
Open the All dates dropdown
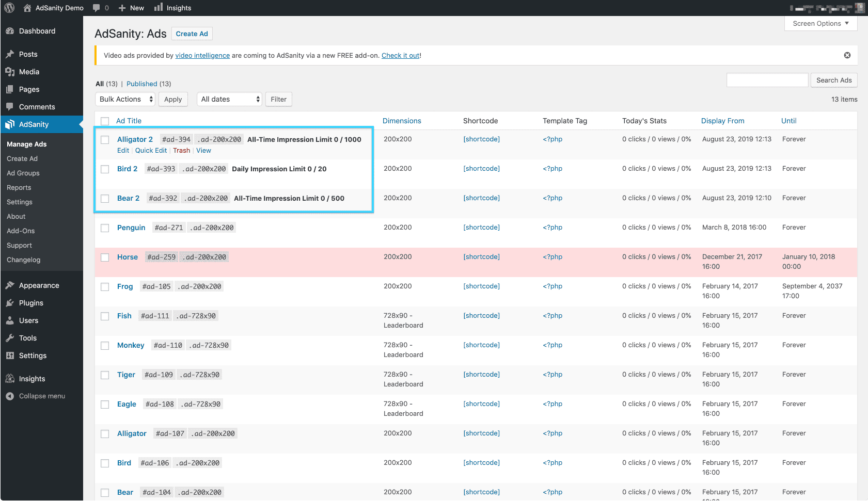coord(230,99)
